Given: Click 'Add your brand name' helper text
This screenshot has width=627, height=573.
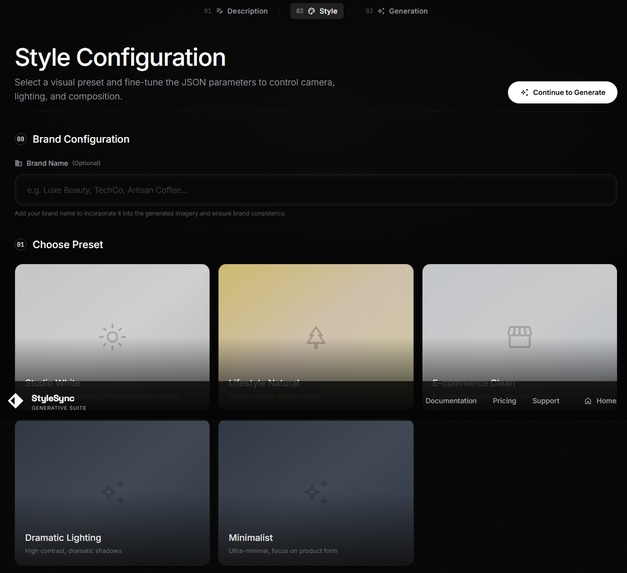Looking at the screenshot, I should [x=150, y=214].
